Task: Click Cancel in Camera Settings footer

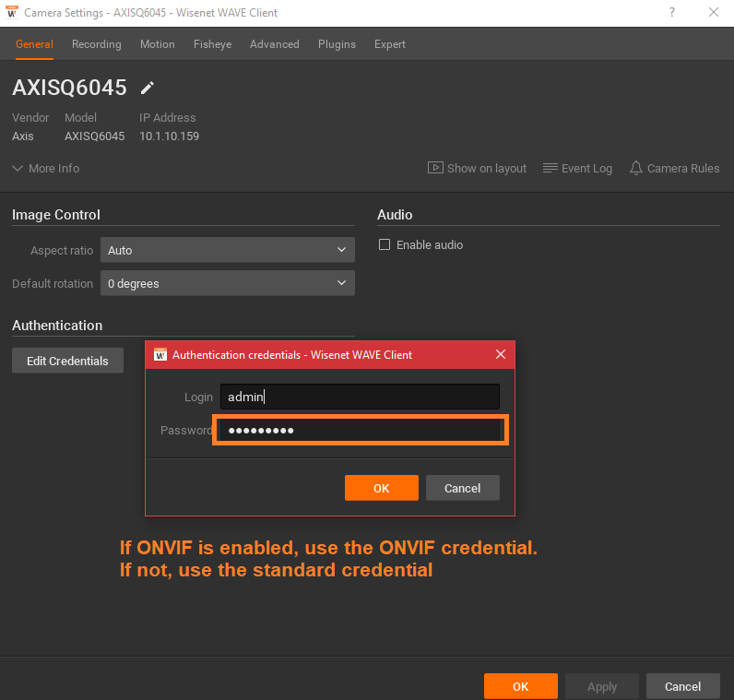Action: (x=683, y=686)
